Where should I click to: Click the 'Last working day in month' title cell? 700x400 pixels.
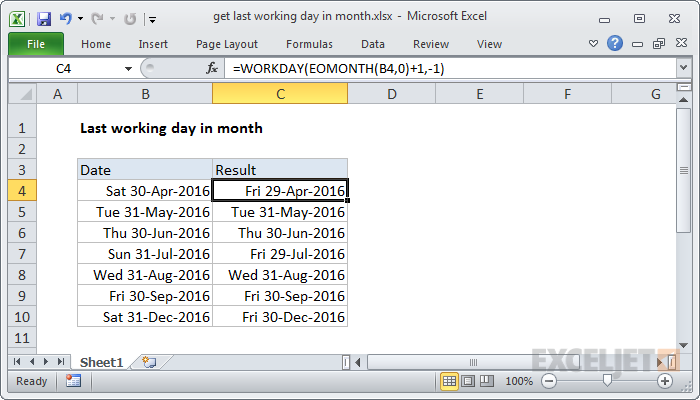[171, 128]
